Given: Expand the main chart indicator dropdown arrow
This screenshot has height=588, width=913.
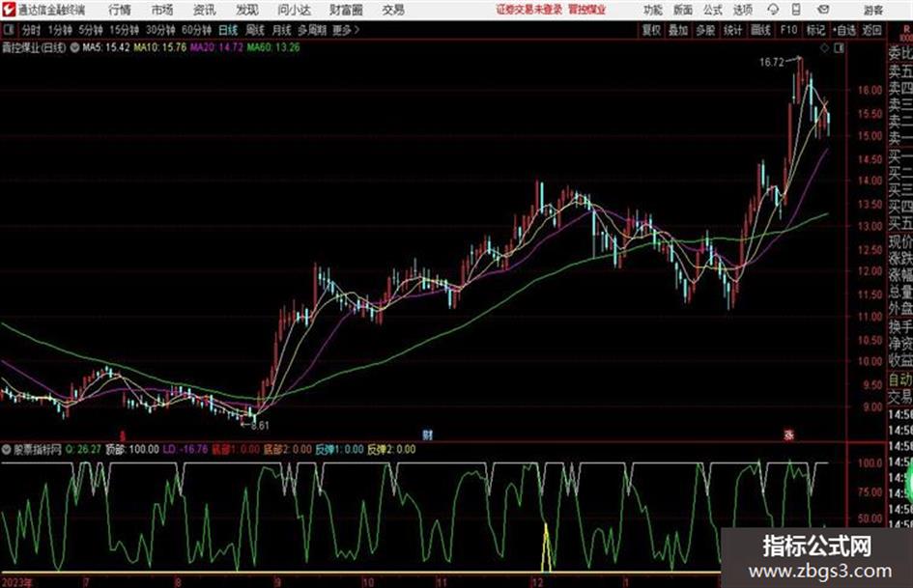Looking at the screenshot, I should click(x=74, y=47).
